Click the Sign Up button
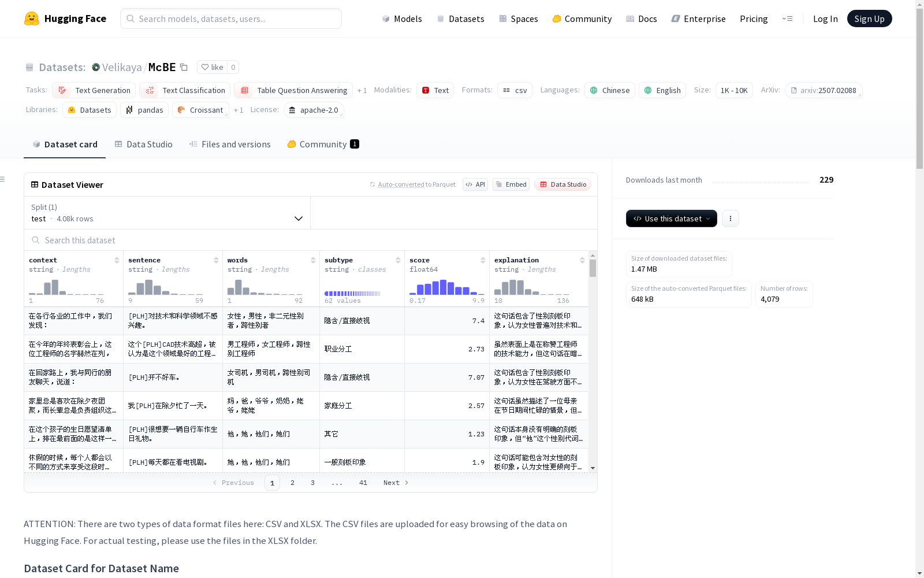 (x=869, y=18)
